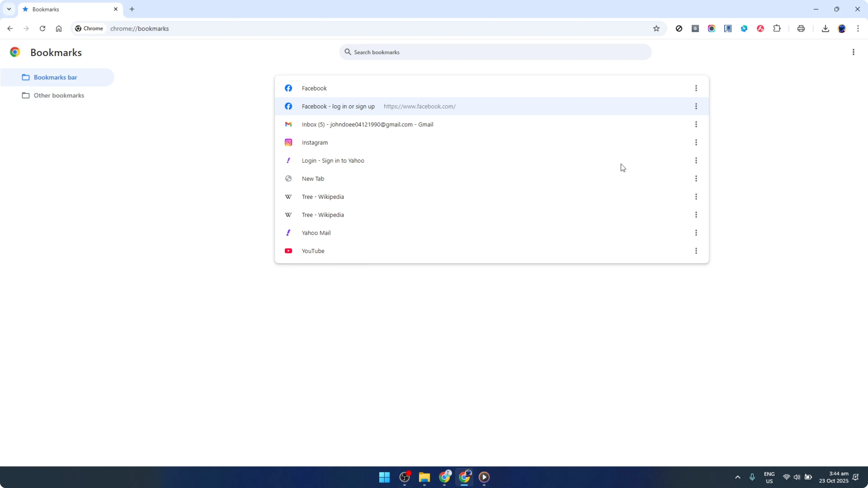The width and height of the screenshot is (868, 488).
Task: Click the Search bookmarks field
Action: 495,52
